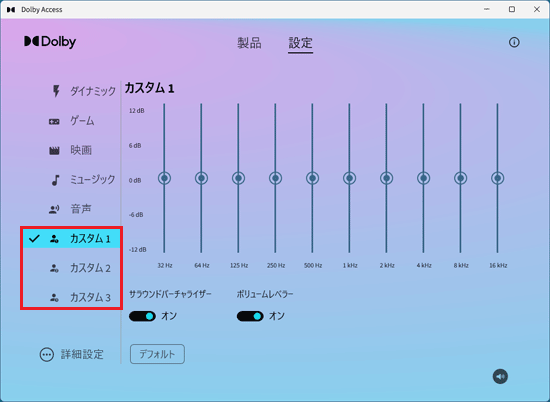Click the voice person icon beside 音声
Image resolution: width=550 pixels, height=402 pixels.
54,209
